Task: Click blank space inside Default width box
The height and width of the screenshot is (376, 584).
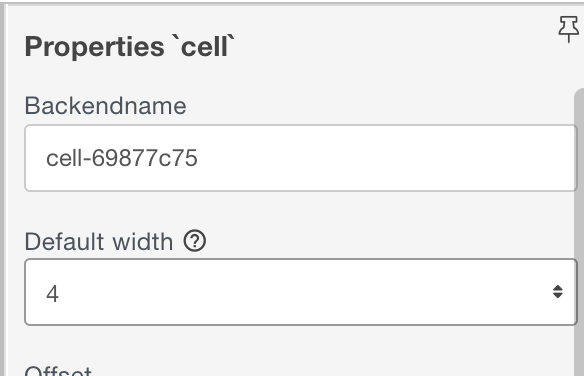Action: [x=298, y=292]
